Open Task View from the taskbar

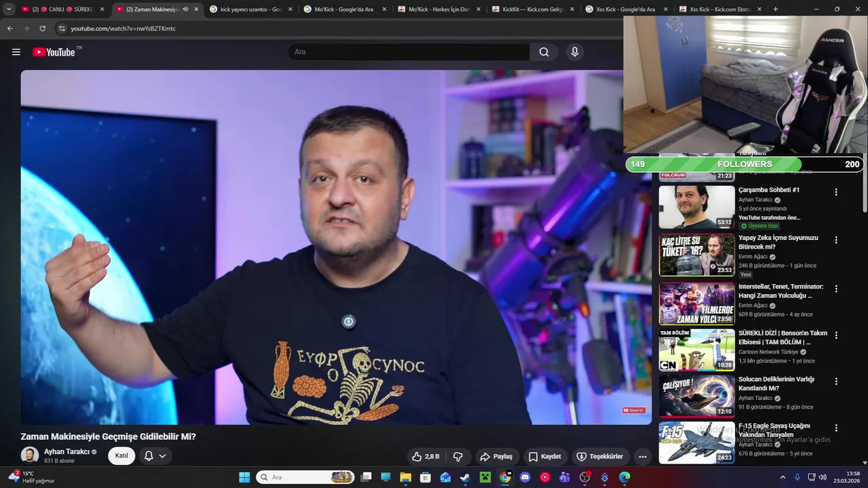pos(366,477)
